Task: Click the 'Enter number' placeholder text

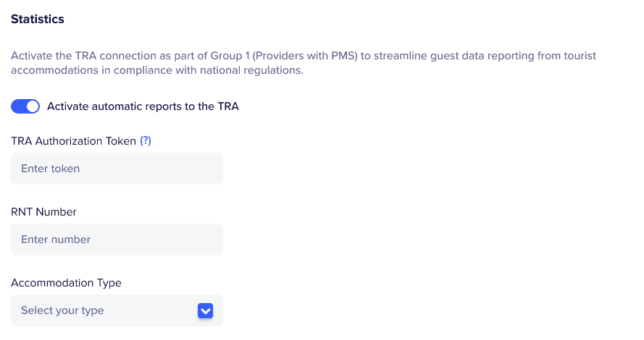Action: coord(56,239)
